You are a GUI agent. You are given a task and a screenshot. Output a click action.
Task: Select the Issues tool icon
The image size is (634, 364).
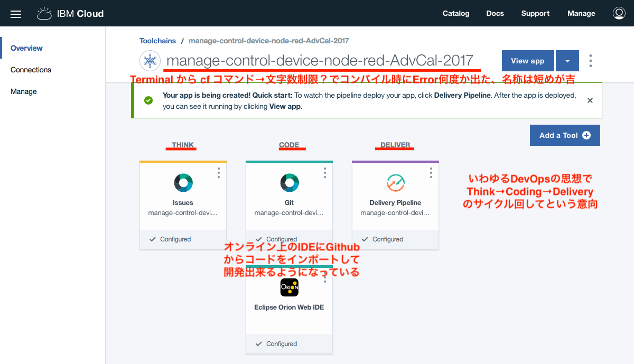tap(183, 183)
